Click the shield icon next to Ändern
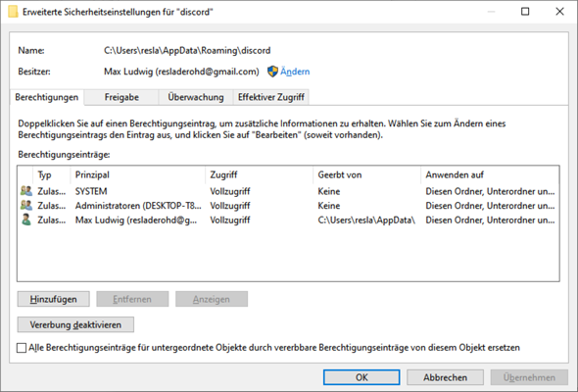The width and height of the screenshot is (578, 392). coord(272,72)
